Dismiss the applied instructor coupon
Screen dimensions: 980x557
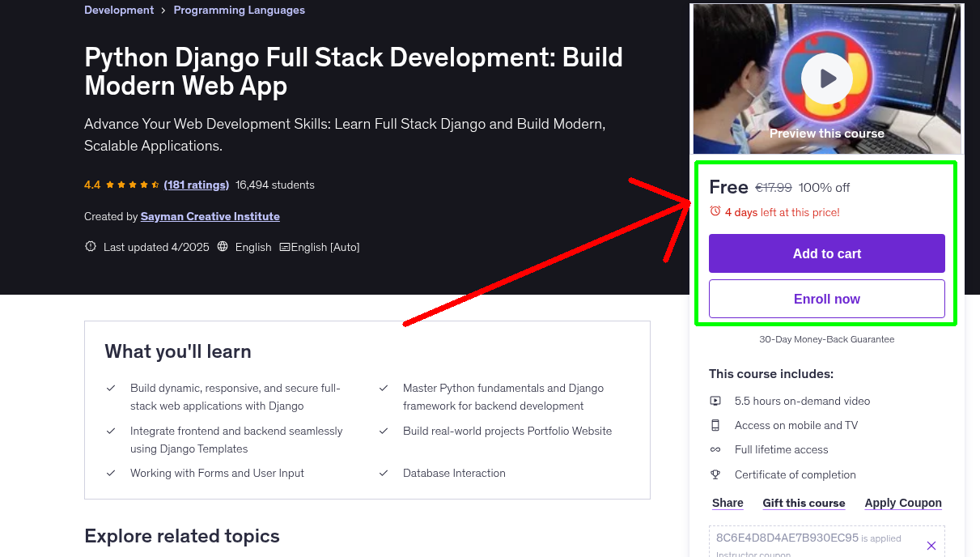pyautogui.click(x=931, y=545)
